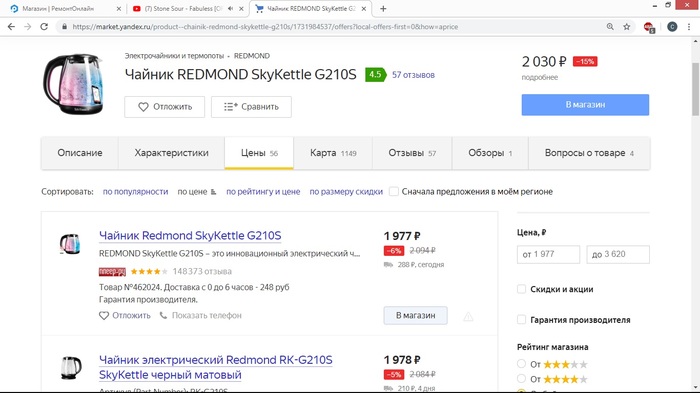700x393 pixels.
Task: Open Chrome three-dot menu
Action: point(689,27)
